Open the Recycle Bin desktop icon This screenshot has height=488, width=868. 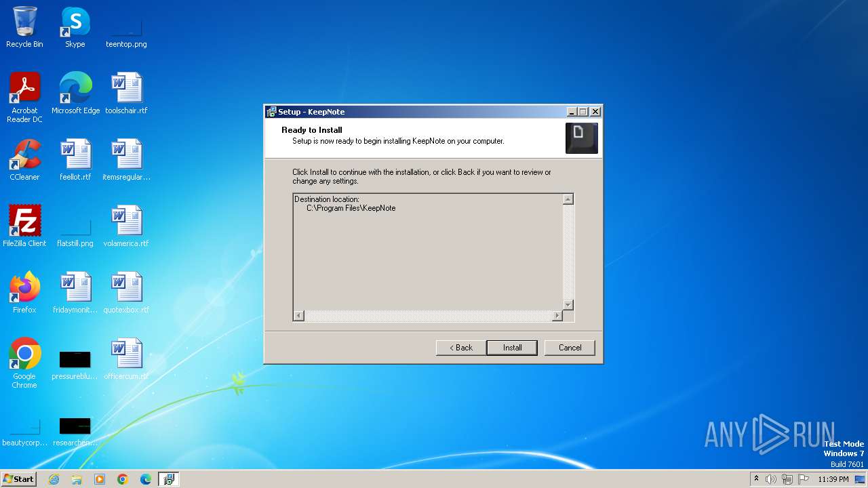click(24, 27)
